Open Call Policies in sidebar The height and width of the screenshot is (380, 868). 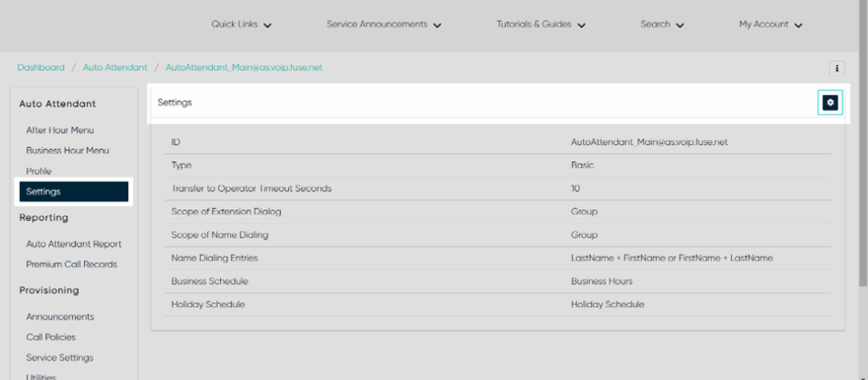click(51, 338)
